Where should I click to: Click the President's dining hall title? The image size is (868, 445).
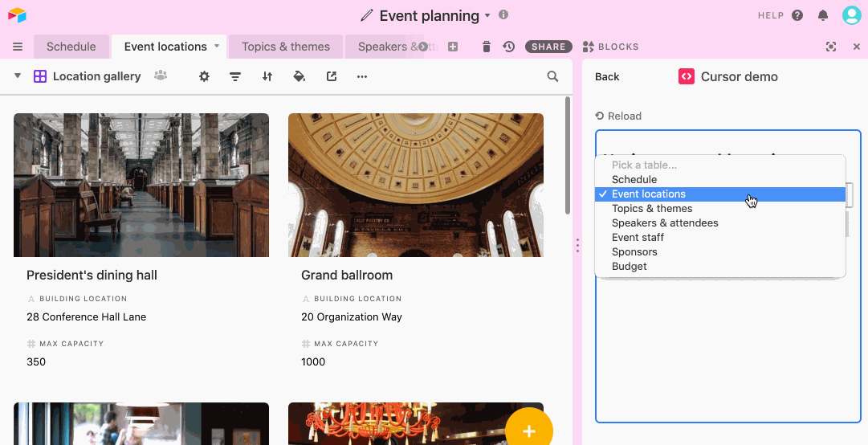[92, 275]
